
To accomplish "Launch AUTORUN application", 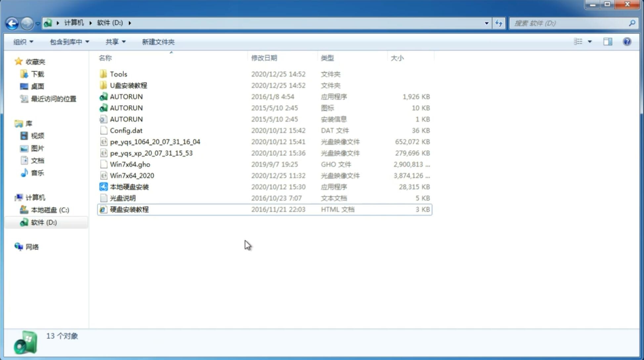I will point(126,96).
